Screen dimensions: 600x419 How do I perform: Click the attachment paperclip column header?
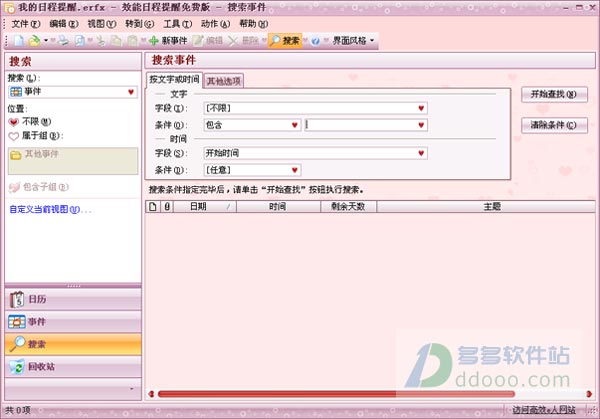(x=167, y=207)
